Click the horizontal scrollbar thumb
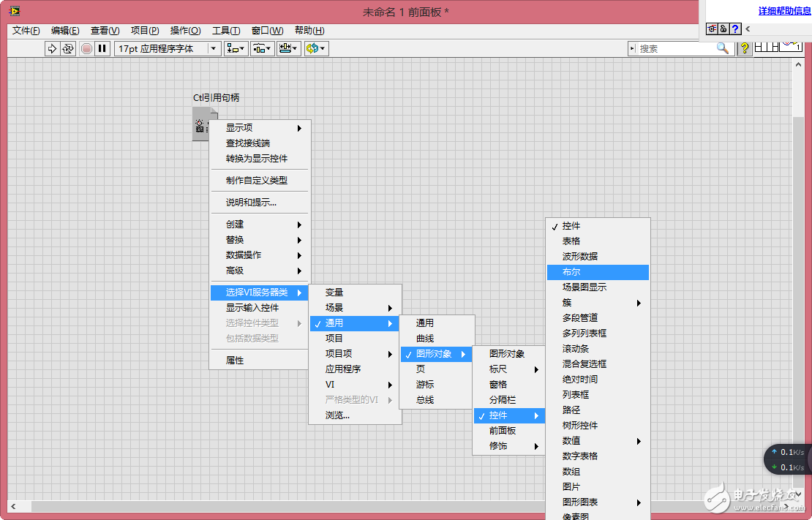The width and height of the screenshot is (812, 520). pos(287,506)
